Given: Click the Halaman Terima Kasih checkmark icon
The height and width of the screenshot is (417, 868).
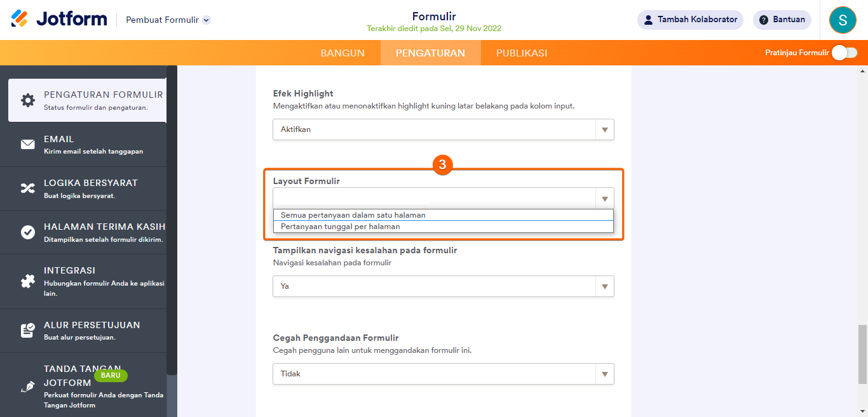Looking at the screenshot, I should tap(28, 232).
